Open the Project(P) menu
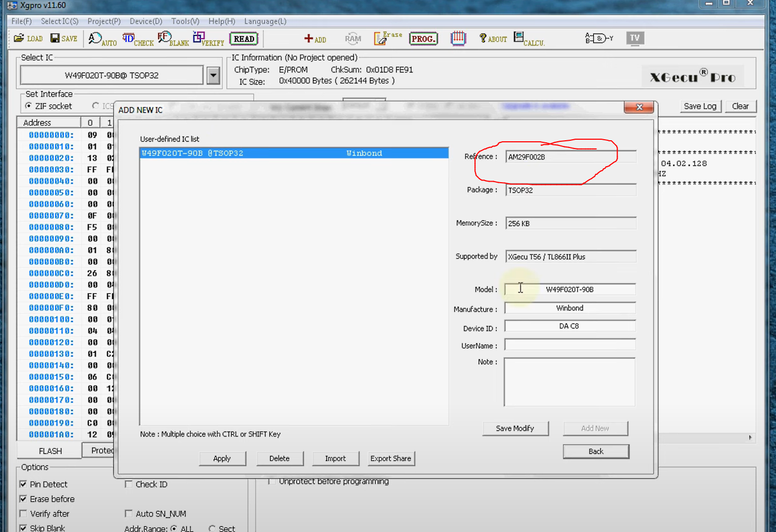 coord(104,21)
